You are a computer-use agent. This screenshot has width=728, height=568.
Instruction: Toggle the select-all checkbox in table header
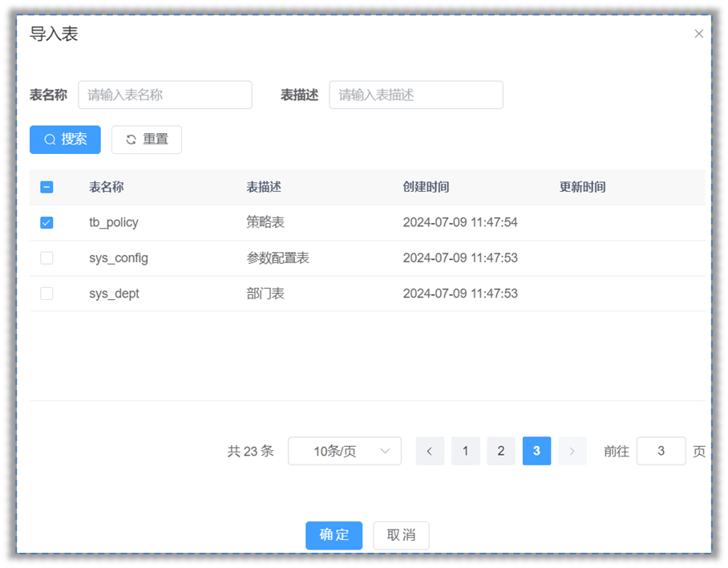point(47,187)
